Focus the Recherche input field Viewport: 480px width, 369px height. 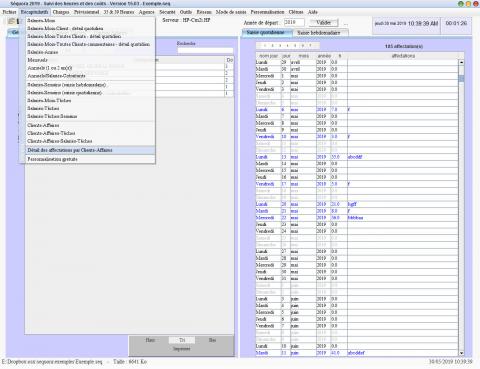point(205,51)
